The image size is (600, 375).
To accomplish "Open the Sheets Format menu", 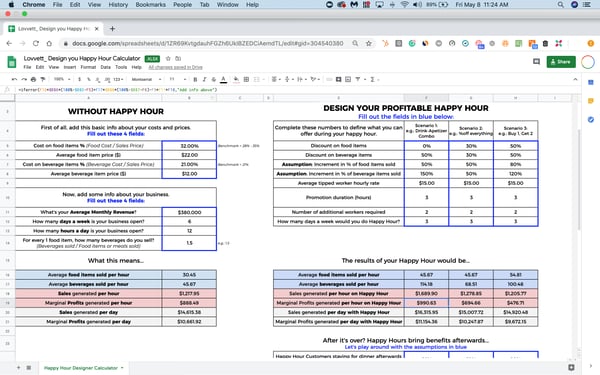I will [x=88, y=67].
